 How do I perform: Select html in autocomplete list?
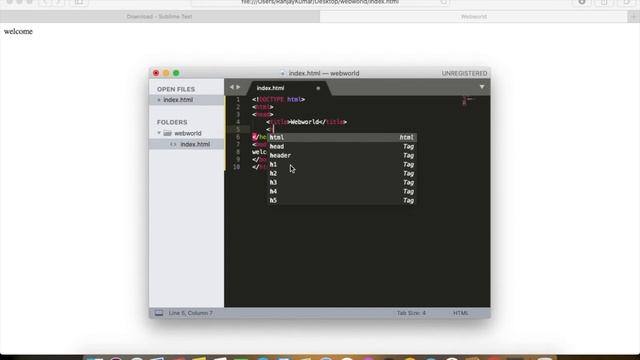coord(342,138)
